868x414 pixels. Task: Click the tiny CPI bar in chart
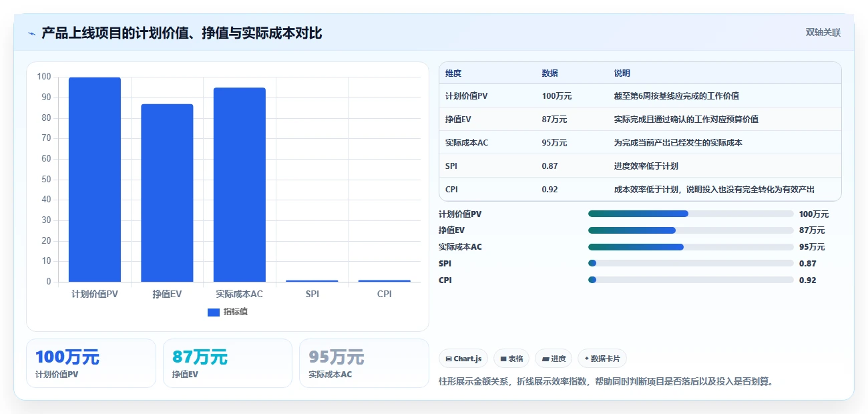[385, 281]
